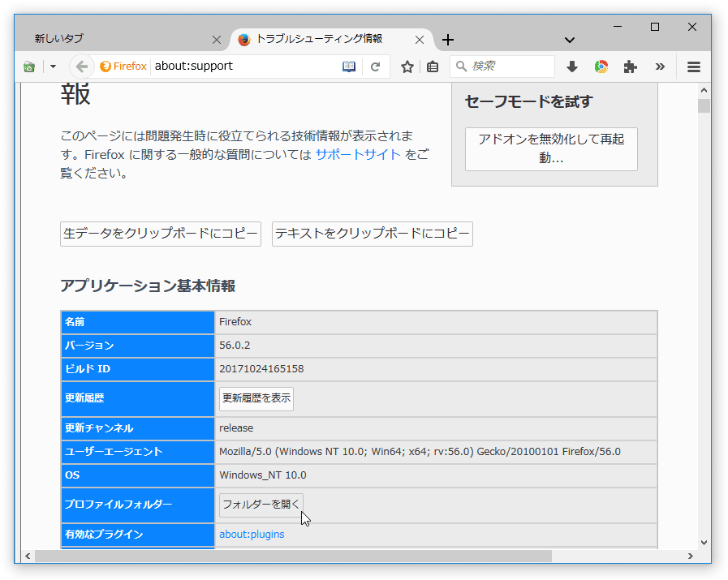Click the Mozilla/5.0 user agent string

click(x=420, y=452)
